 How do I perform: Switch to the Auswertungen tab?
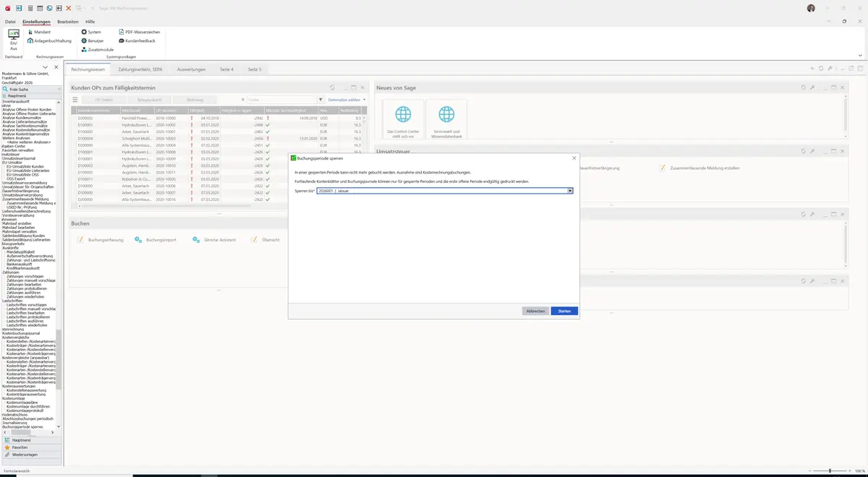click(x=191, y=69)
